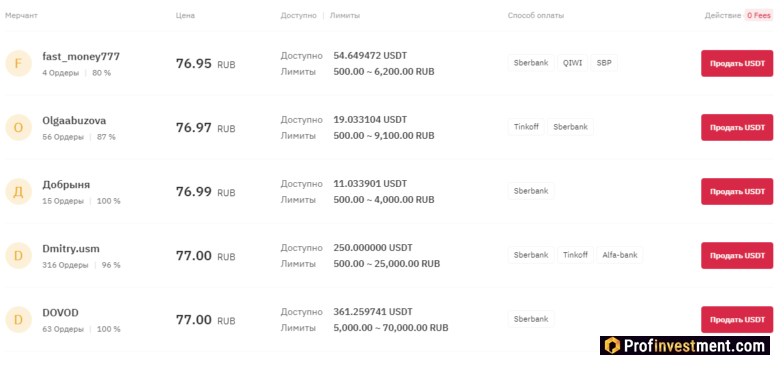Open merchant Olgaabuzova profile name
Viewport: 780px width, 365px height.
point(74,121)
